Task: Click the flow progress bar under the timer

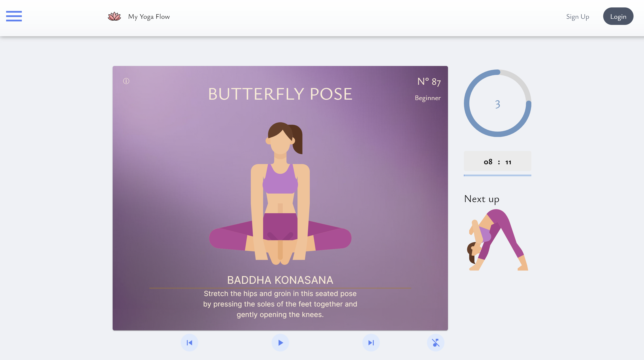Action: pos(497,175)
